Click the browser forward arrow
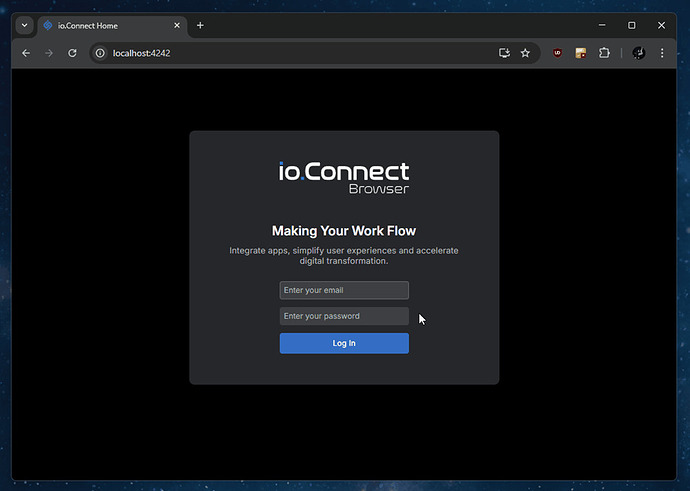 click(49, 53)
